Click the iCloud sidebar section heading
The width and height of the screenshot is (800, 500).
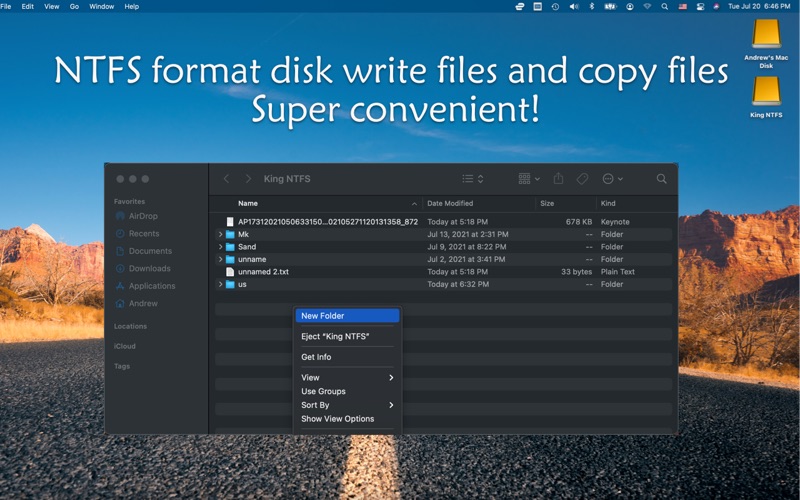124,346
